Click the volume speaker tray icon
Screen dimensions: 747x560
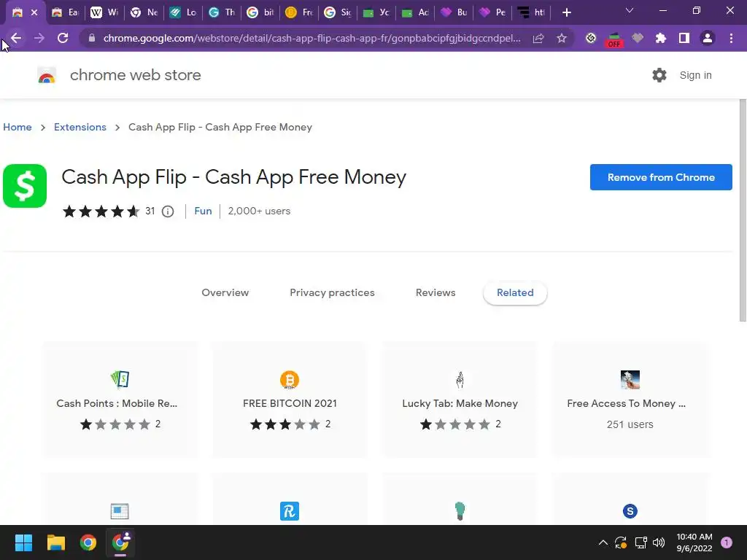tap(659, 542)
